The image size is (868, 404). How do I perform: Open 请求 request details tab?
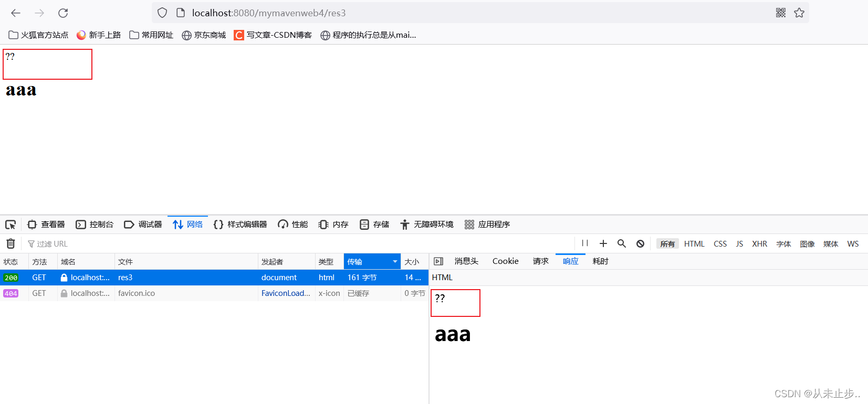[x=541, y=261]
